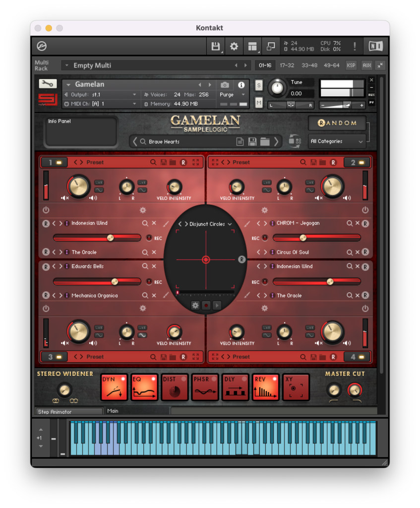
Task: Open the REV reverb effect
Action: (265, 387)
